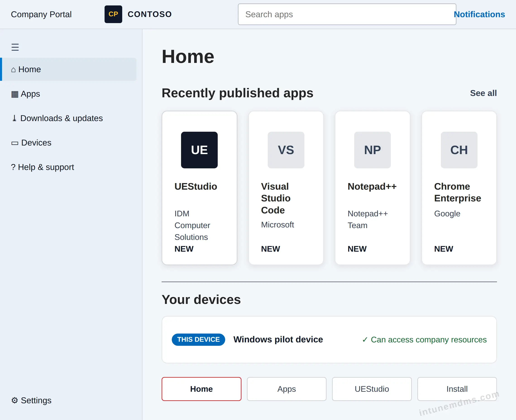Open the Visual Studio Code VS icon
This screenshot has width=516, height=420.
[x=286, y=150]
